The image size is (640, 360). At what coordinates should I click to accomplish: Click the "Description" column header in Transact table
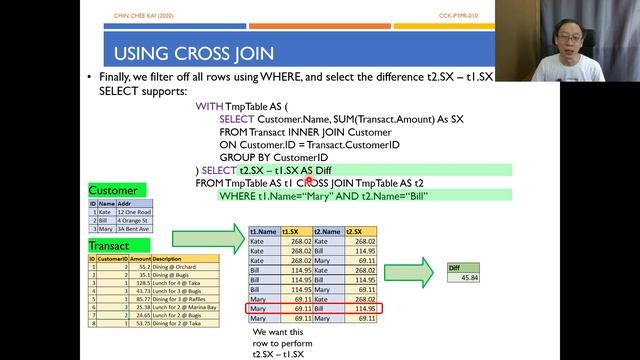185,259
